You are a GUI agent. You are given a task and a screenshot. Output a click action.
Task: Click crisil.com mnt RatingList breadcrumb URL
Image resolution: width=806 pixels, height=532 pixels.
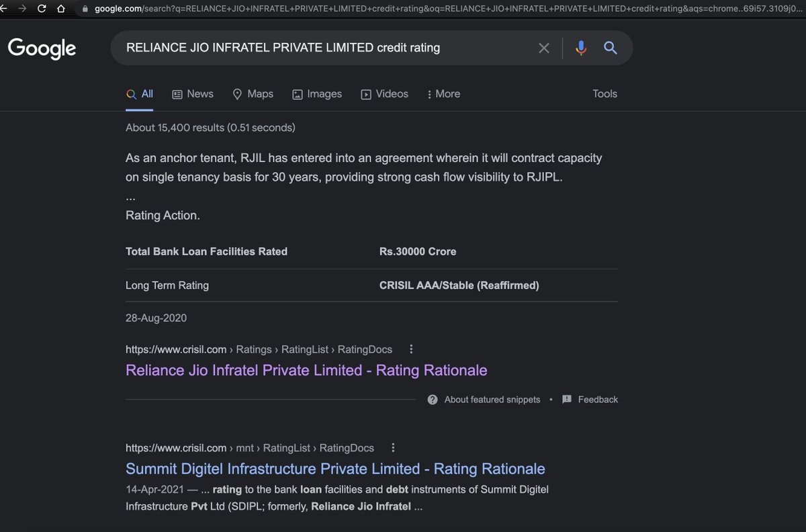click(250, 447)
